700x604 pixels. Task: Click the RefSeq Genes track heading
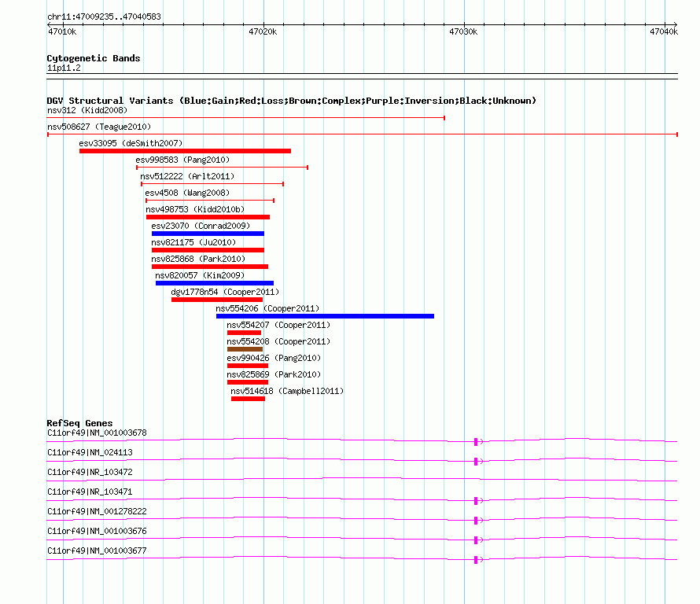point(79,423)
